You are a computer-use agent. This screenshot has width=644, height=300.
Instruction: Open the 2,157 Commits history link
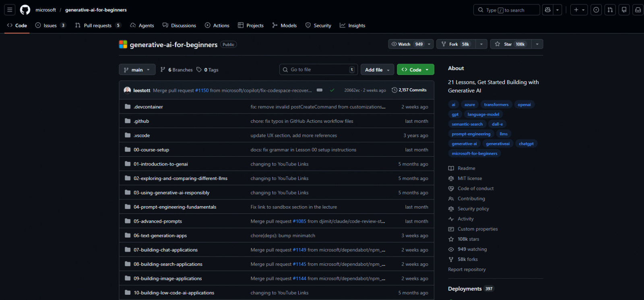409,90
